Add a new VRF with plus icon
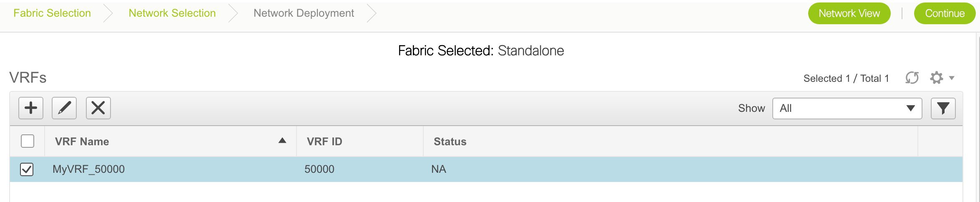Image resolution: width=980 pixels, height=202 pixels. point(31,108)
